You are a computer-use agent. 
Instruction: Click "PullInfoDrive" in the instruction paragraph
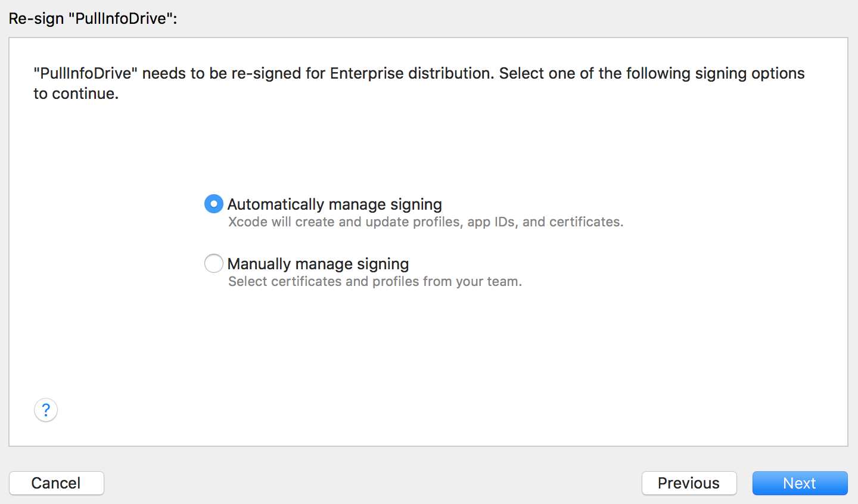[x=86, y=73]
